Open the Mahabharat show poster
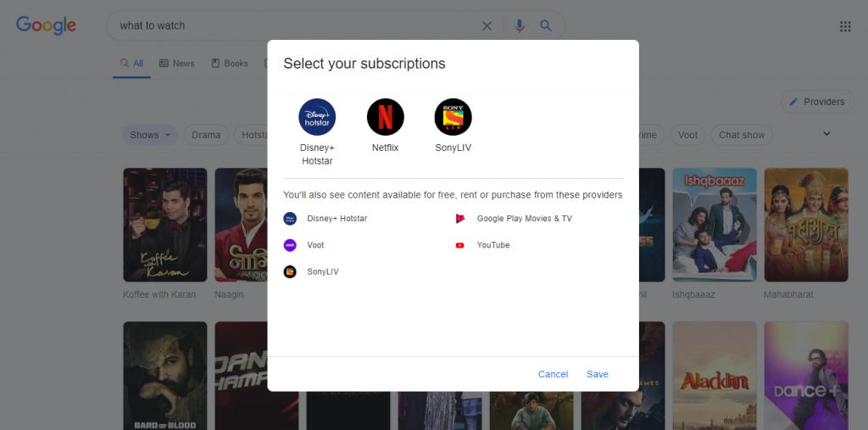 [x=806, y=225]
